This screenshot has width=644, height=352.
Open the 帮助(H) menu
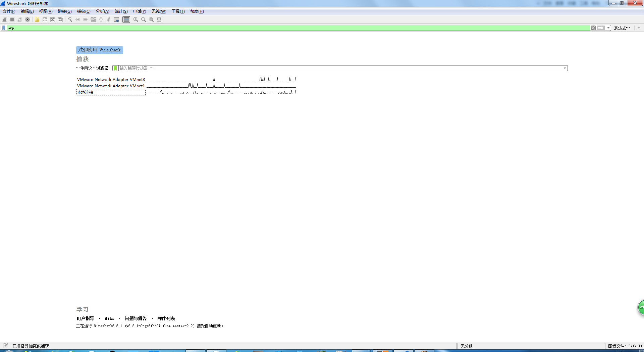coord(197,11)
